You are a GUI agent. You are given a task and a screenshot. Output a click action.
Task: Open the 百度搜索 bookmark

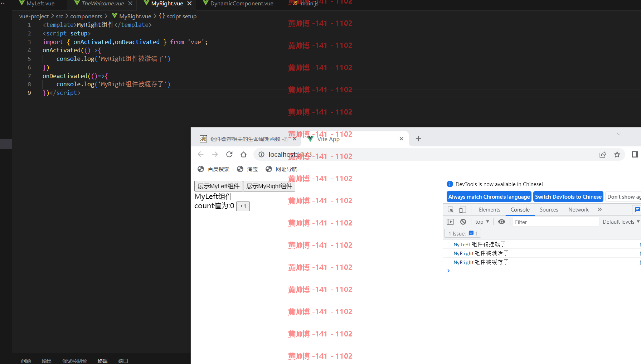(x=213, y=169)
